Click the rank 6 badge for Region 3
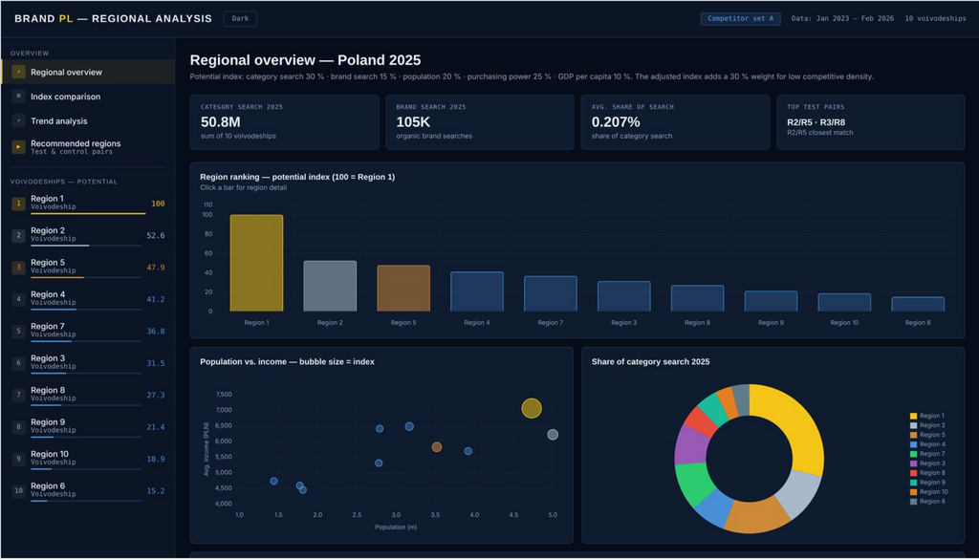Viewport: 979px width, 560px height. [19, 363]
